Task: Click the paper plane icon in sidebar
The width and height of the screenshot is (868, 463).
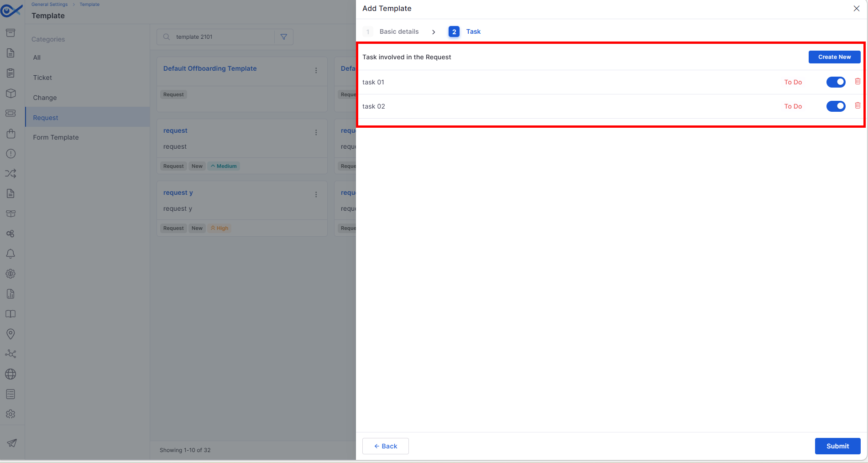Action: [x=12, y=443]
